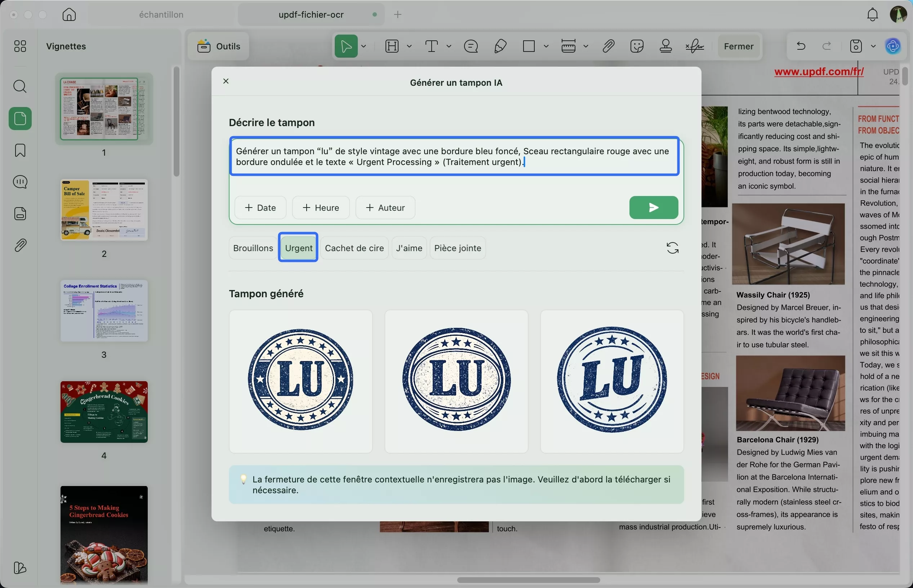Choose the Brouillons preset chip
This screenshot has height=588, width=913.
(x=253, y=248)
